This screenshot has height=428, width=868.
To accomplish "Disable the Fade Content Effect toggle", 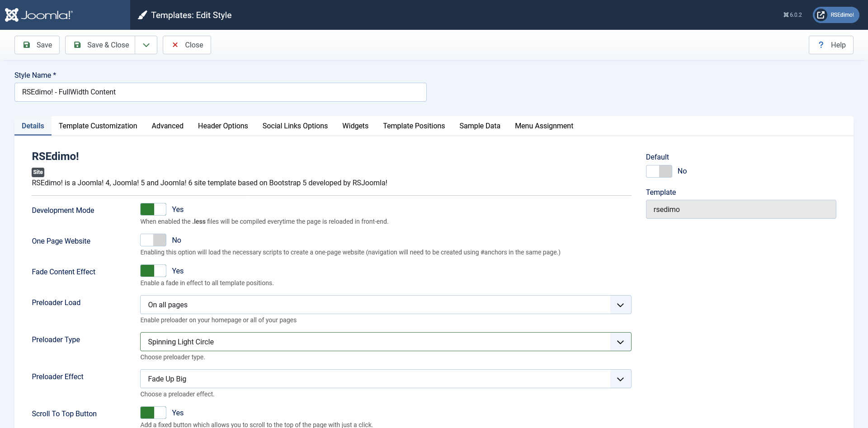I will point(153,271).
